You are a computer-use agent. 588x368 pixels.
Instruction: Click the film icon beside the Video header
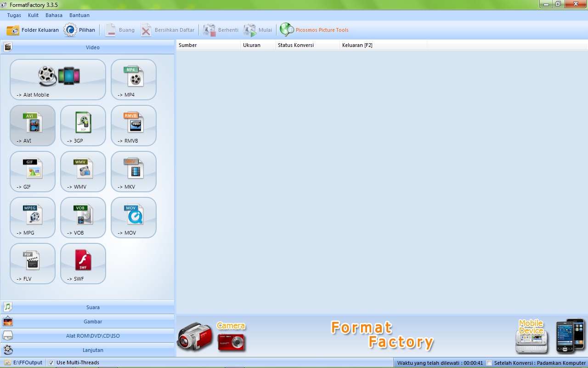[x=7, y=47]
